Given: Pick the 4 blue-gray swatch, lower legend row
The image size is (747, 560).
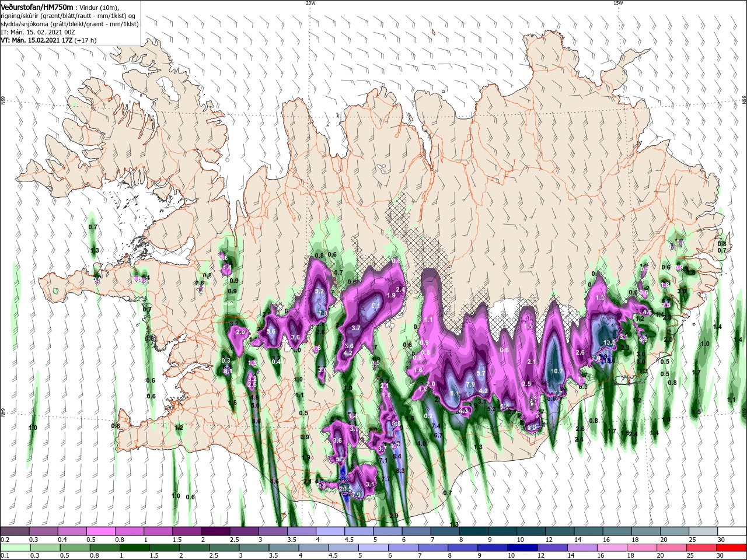Looking at the screenshot, I should coord(313,548).
